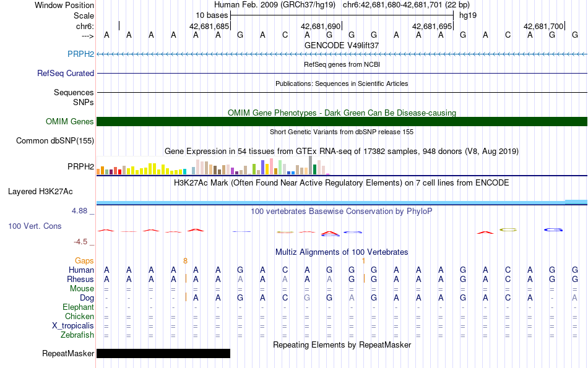Click position label 42,681,695
588x368 pixels.
(431, 26)
